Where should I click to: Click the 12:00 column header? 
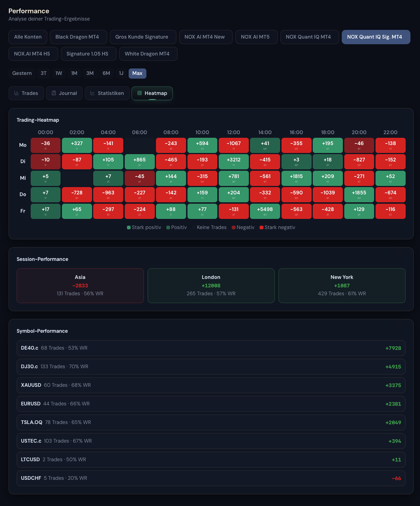pyautogui.click(x=234, y=132)
